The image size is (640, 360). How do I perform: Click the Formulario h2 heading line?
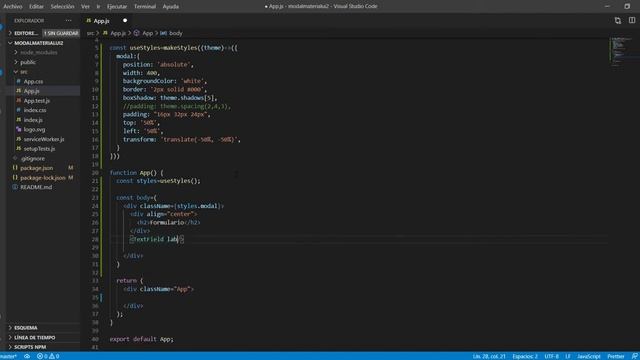click(x=169, y=222)
